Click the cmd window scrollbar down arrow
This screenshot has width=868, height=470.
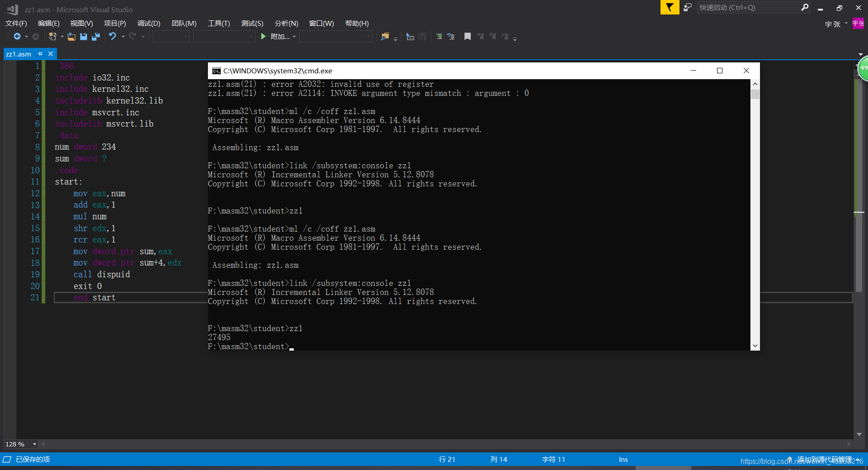(755, 346)
